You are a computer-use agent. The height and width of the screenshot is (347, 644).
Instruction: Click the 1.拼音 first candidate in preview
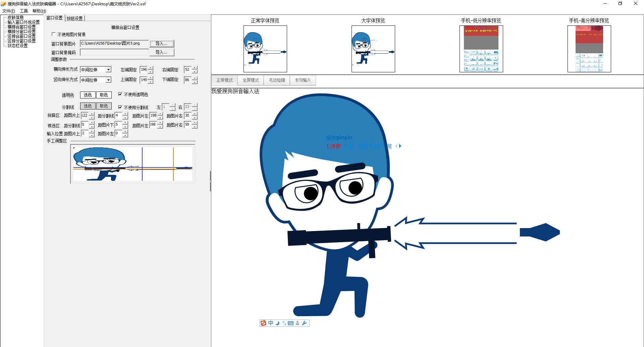333,146
